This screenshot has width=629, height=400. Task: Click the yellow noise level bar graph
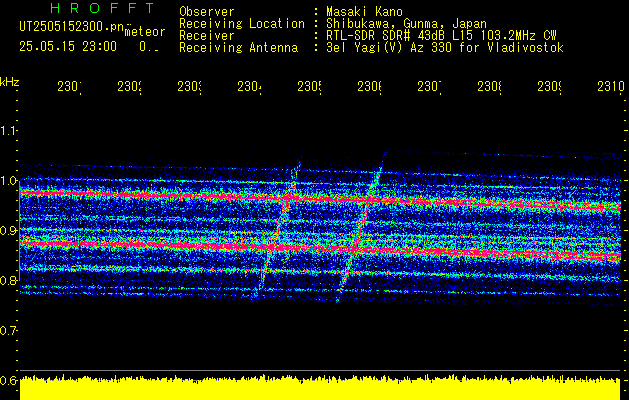tap(320, 388)
